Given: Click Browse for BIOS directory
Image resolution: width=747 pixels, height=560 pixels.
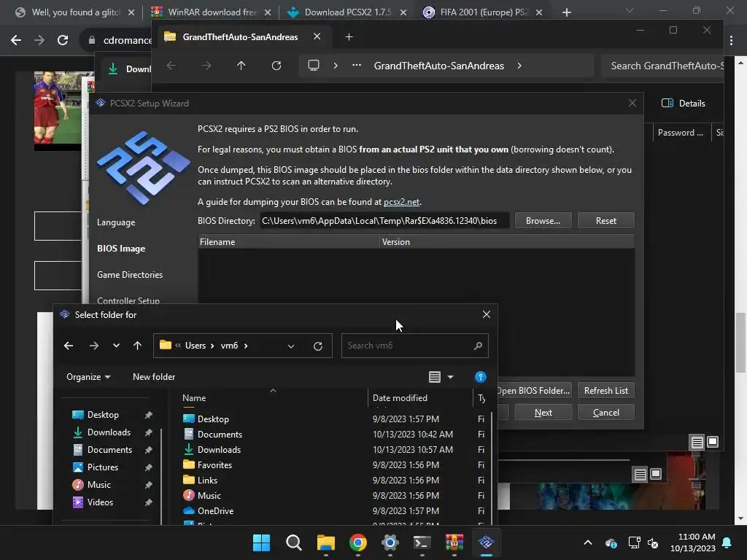Looking at the screenshot, I should [x=543, y=220].
